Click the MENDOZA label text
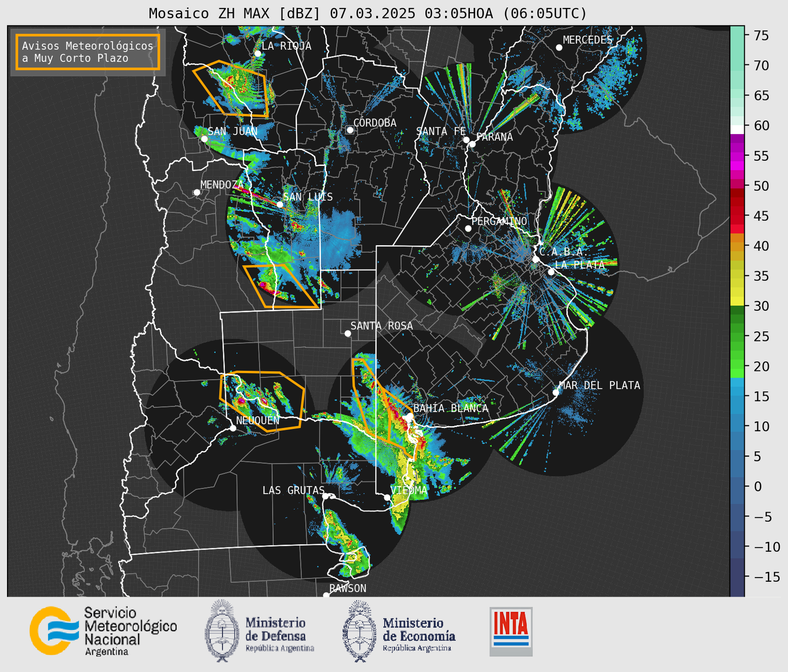The width and height of the screenshot is (788, 672). 222,185
